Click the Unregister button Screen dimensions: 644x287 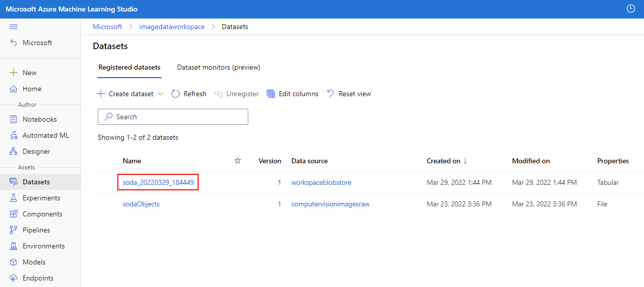(236, 94)
